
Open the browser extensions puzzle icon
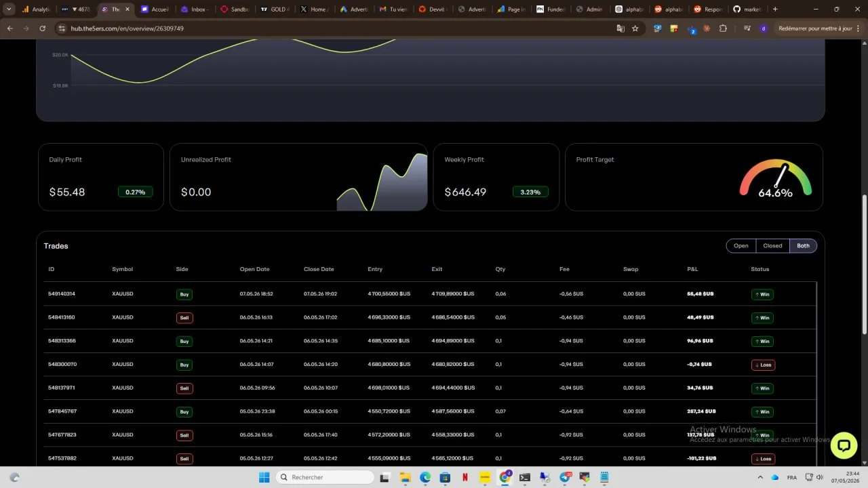click(723, 28)
